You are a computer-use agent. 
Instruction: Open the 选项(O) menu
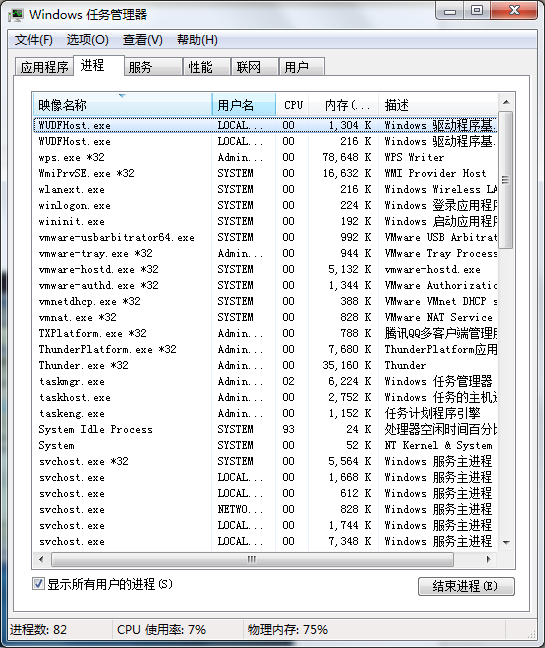point(88,40)
